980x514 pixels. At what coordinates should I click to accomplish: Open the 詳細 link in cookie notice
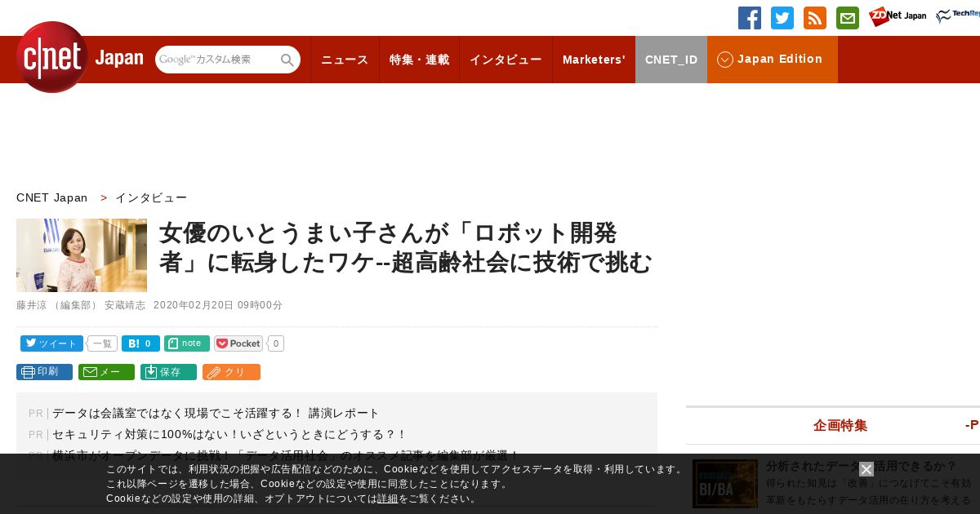[388, 498]
